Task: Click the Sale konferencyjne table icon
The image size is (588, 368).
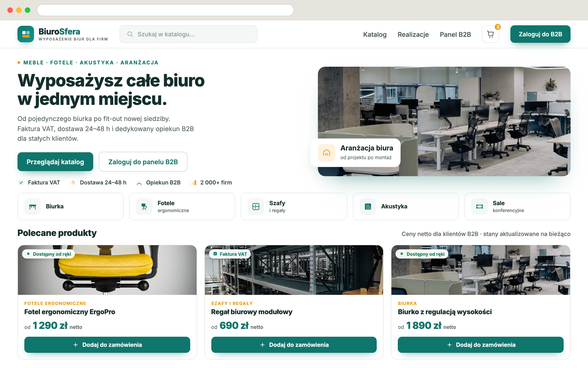Action: [x=479, y=207]
